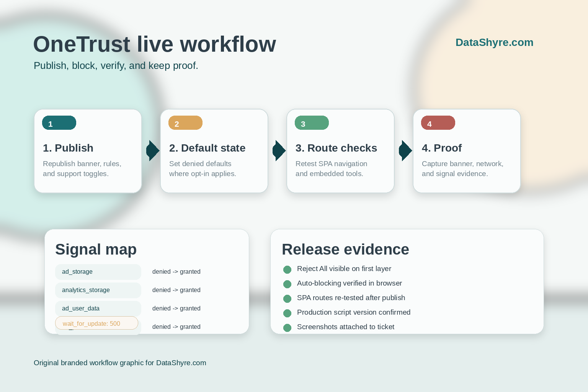The width and height of the screenshot is (588, 392).
Task: Click "Capture banner, network, and signal evidence." text
Action: point(462,169)
